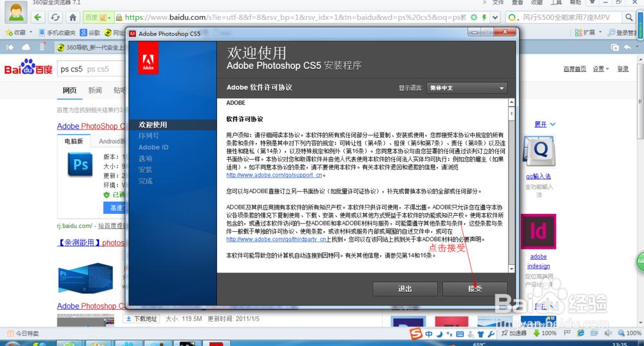Switch to 360导航 browser tab

click(90, 47)
